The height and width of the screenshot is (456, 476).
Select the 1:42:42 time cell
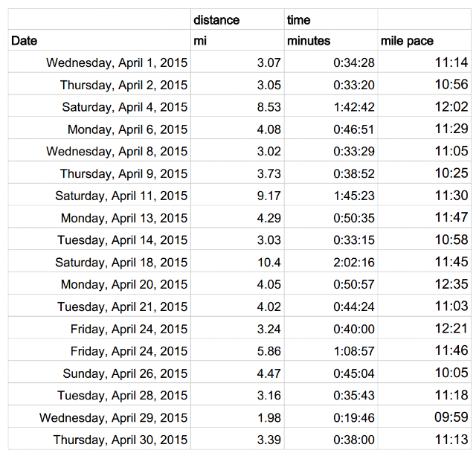[x=331, y=106]
